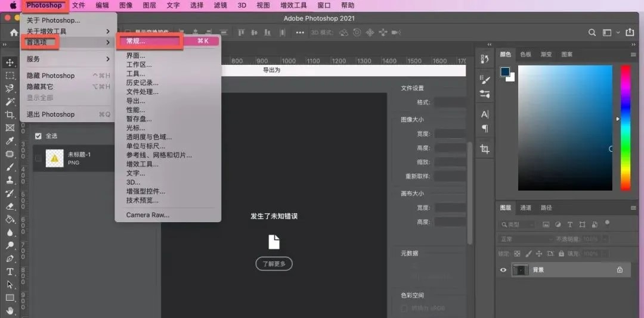Click the foreground color swatch
Screen dimensions: 644x318
pos(505,72)
